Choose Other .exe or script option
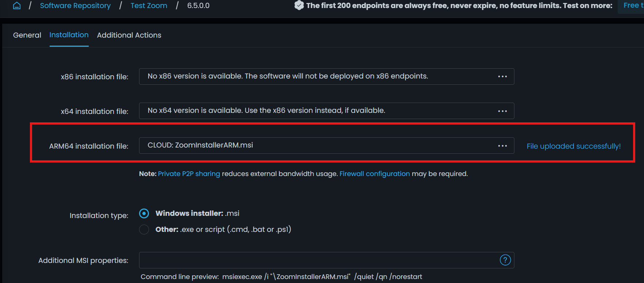The width and height of the screenshot is (644, 283). click(x=144, y=229)
